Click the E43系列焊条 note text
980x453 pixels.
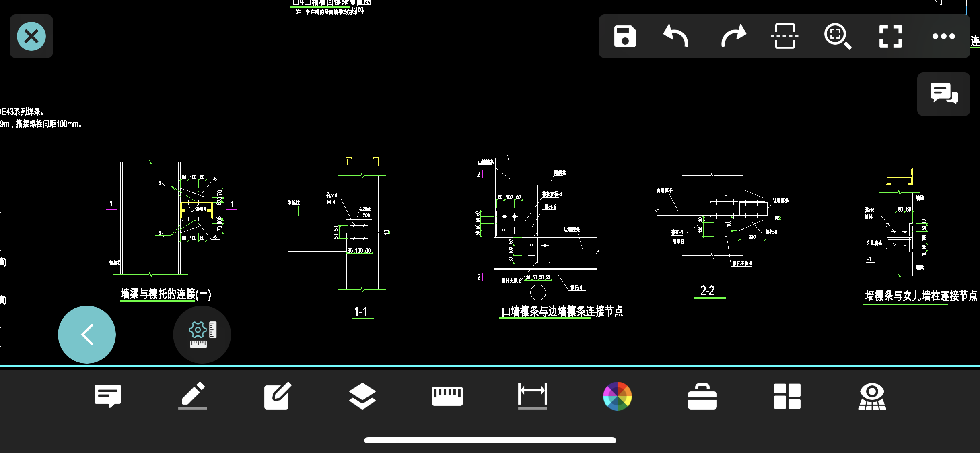(23, 112)
